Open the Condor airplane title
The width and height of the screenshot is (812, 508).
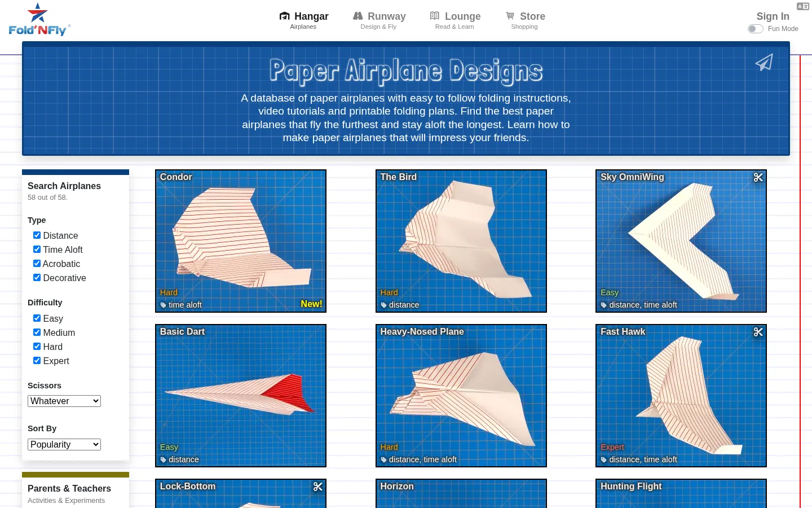[176, 177]
